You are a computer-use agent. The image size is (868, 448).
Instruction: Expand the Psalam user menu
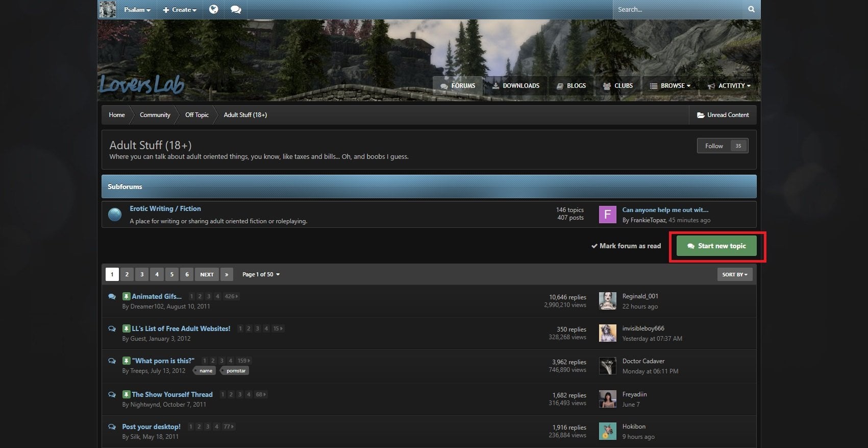(x=137, y=10)
